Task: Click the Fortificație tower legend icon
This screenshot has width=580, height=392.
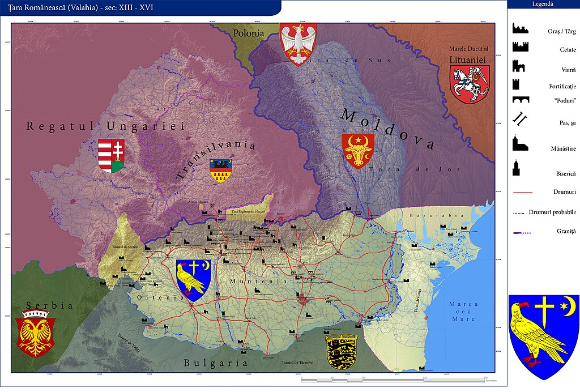Action: pyautogui.click(x=515, y=84)
